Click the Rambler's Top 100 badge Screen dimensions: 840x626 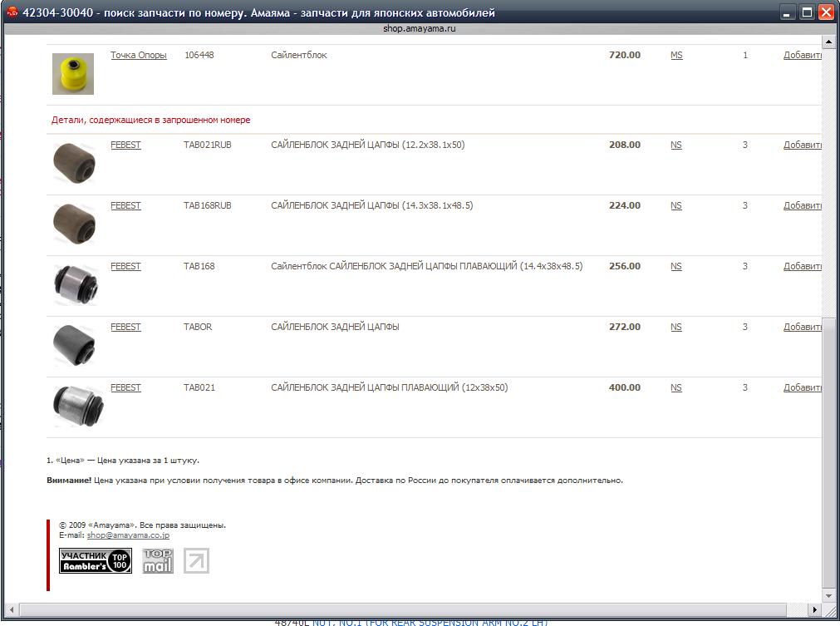tap(96, 561)
